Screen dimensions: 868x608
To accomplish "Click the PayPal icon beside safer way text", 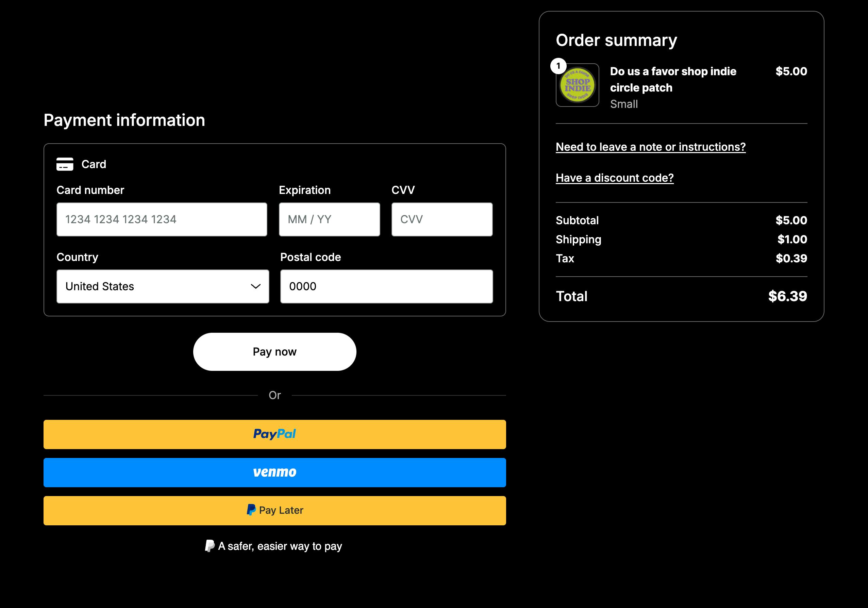I will click(210, 546).
